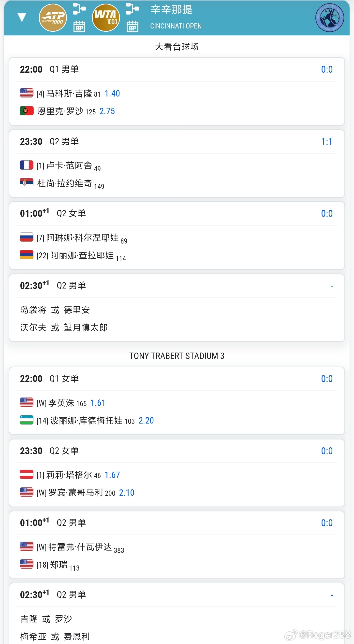This screenshot has width=354, height=644.
Task: Select odds 2.10 for 罗宾·蒙哥马利
Action: tap(127, 493)
